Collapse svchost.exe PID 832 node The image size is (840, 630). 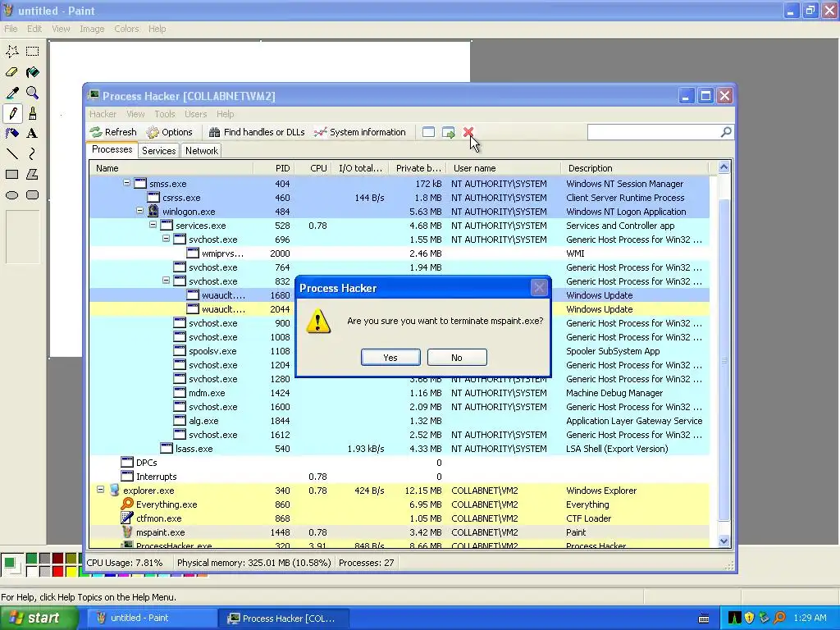(x=166, y=281)
